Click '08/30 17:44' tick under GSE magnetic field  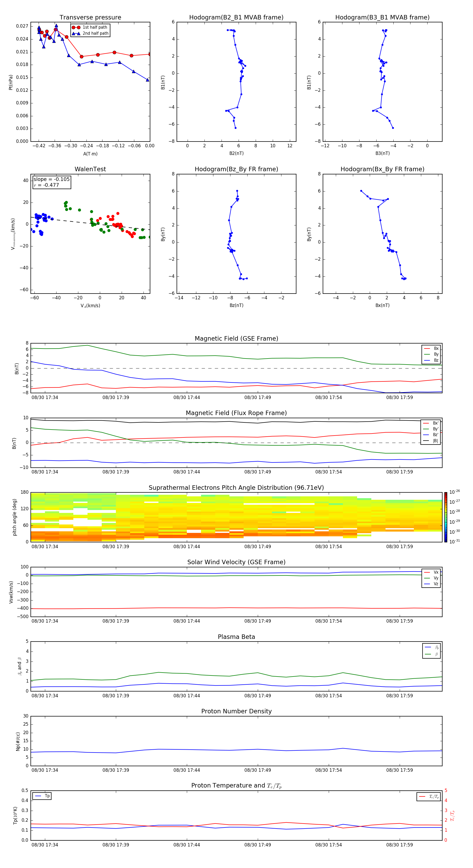187,398
